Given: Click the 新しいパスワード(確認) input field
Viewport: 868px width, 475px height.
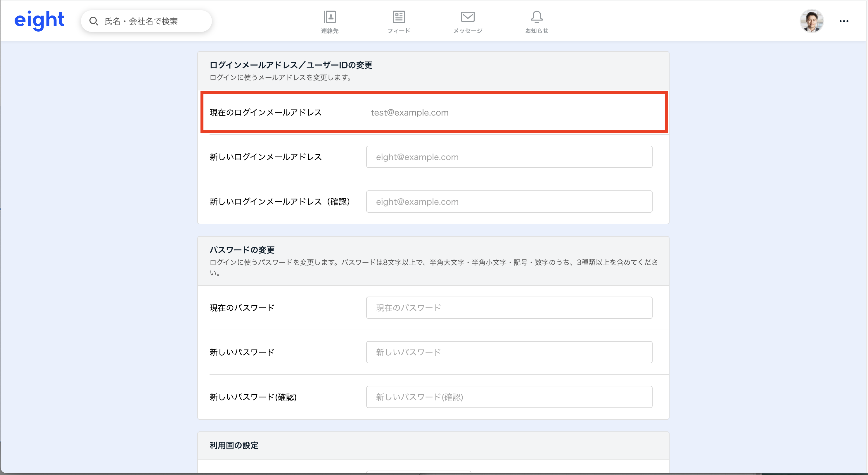Looking at the screenshot, I should [x=509, y=397].
